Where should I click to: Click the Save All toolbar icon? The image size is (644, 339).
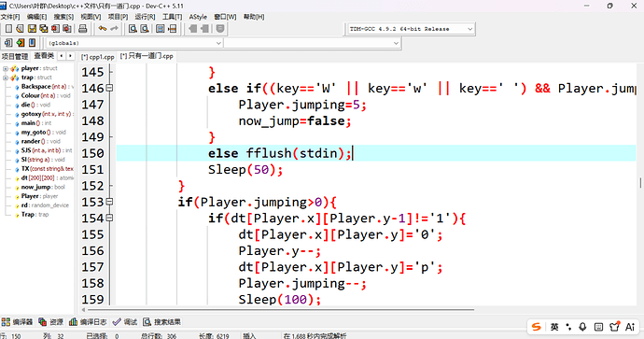(x=43, y=28)
